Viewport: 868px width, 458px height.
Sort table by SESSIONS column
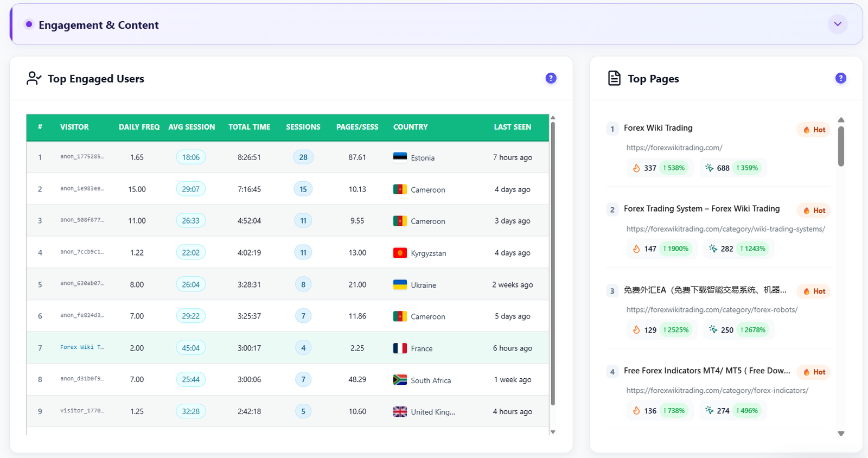(x=303, y=127)
